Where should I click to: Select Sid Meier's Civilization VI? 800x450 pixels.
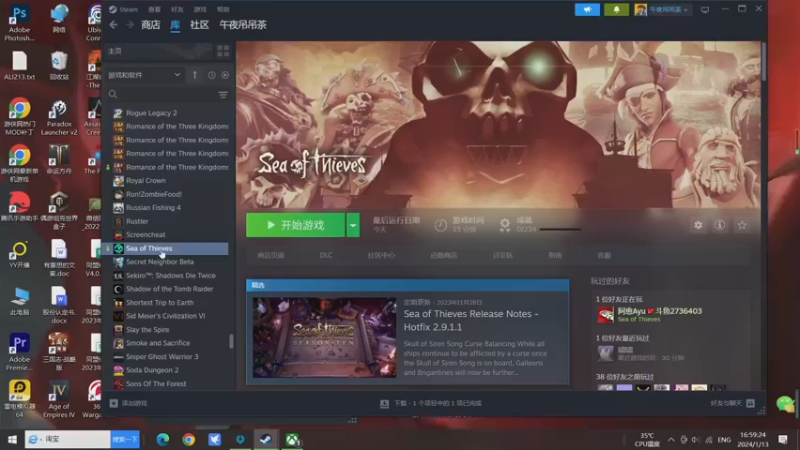[x=167, y=316]
